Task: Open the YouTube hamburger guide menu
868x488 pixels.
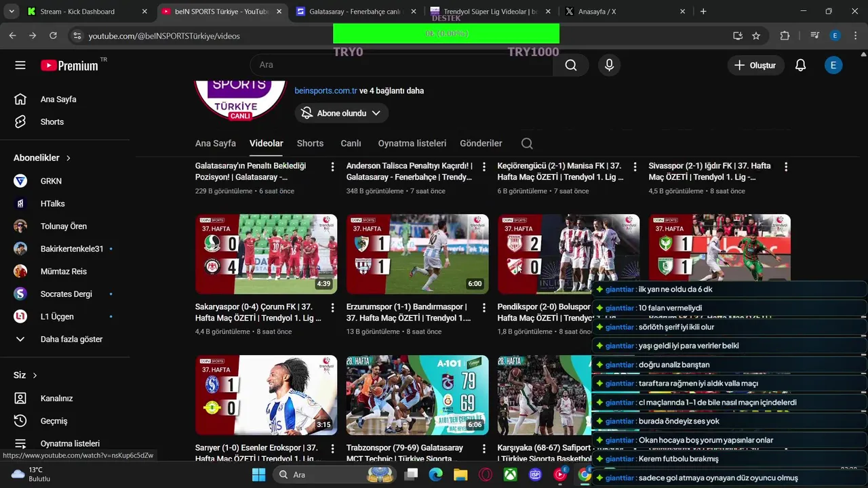Action: [20, 65]
